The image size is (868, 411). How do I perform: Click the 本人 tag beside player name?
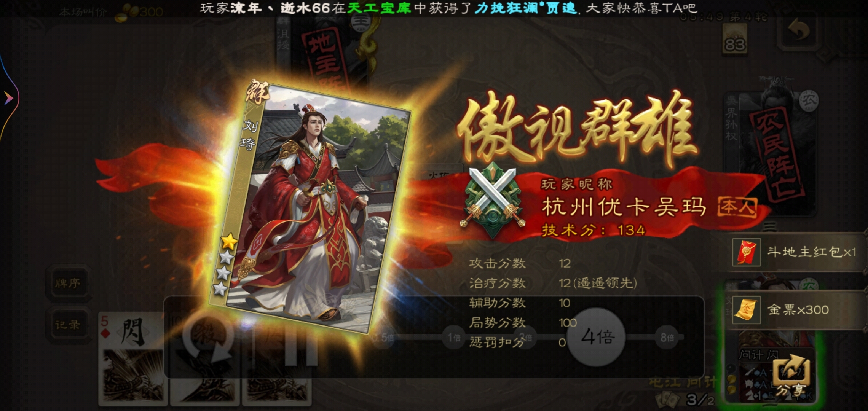[x=737, y=208]
